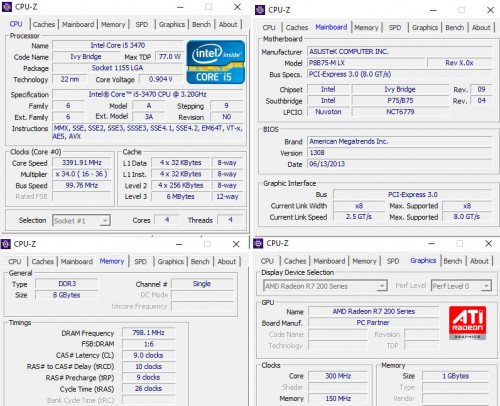
Task: Open Caches tab in Graphics window
Action: tap(295, 261)
